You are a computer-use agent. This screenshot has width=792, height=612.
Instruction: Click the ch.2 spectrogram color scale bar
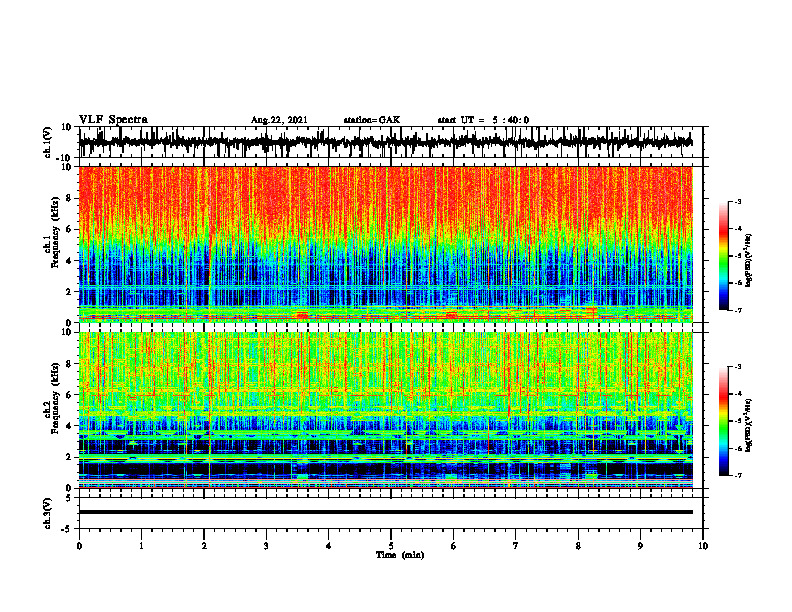(x=723, y=421)
